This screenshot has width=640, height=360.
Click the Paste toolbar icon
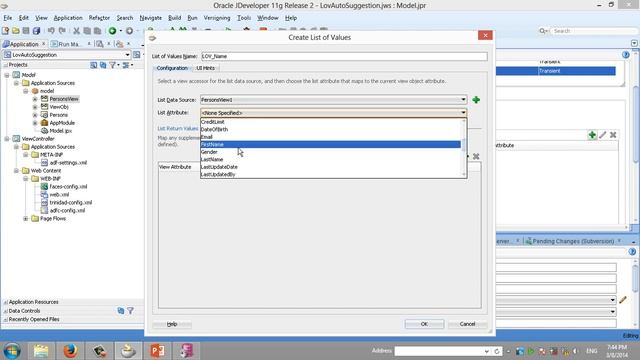pyautogui.click(x=97, y=31)
